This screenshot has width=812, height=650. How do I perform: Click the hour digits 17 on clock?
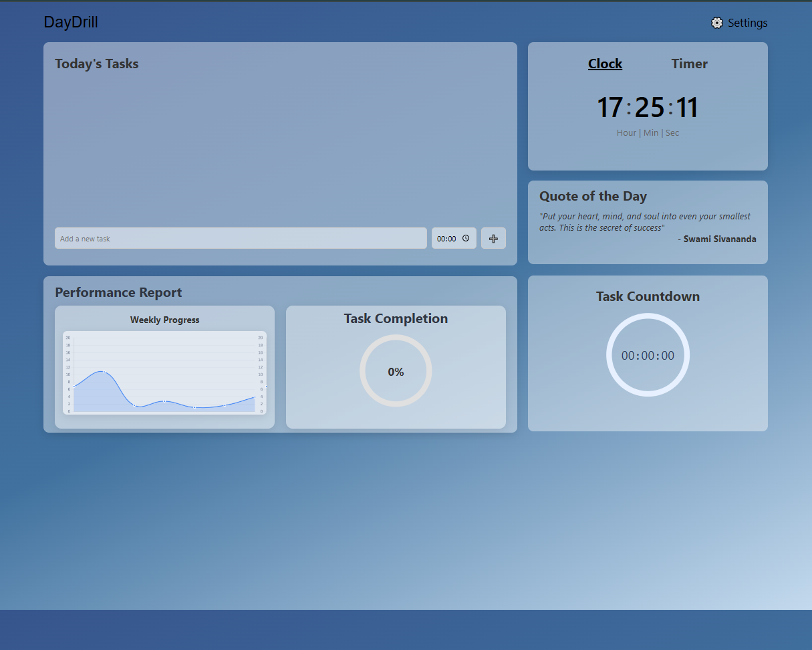(x=610, y=108)
